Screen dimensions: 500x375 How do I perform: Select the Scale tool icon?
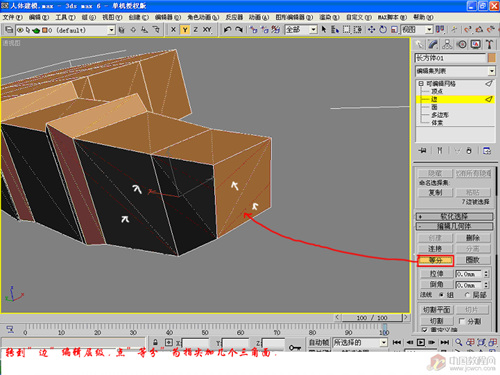(394, 30)
